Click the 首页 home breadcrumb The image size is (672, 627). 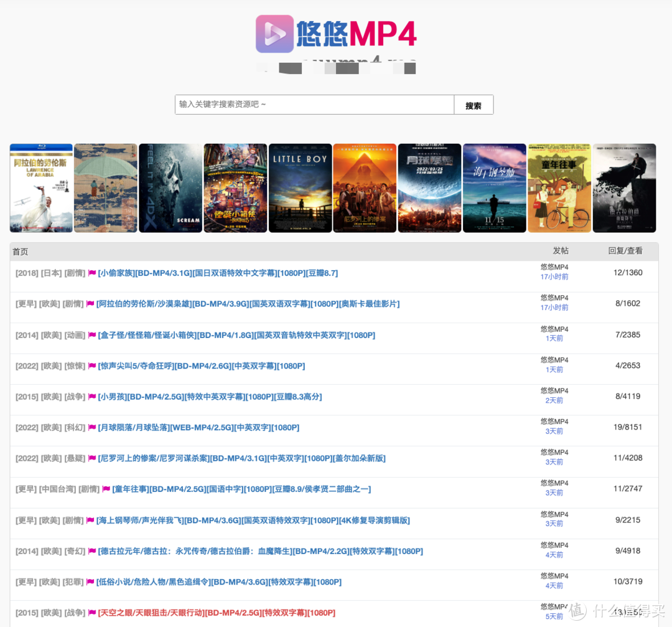[x=21, y=252]
